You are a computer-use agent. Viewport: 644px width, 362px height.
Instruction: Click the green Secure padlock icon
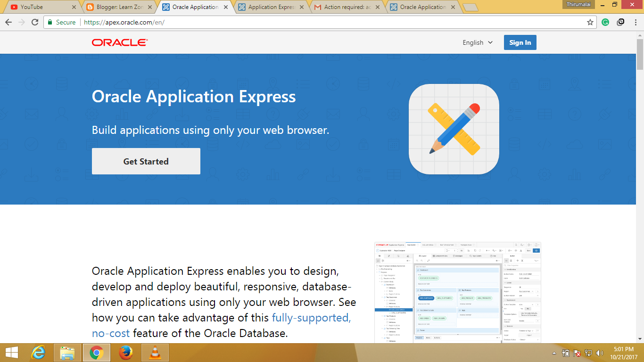pos(50,22)
